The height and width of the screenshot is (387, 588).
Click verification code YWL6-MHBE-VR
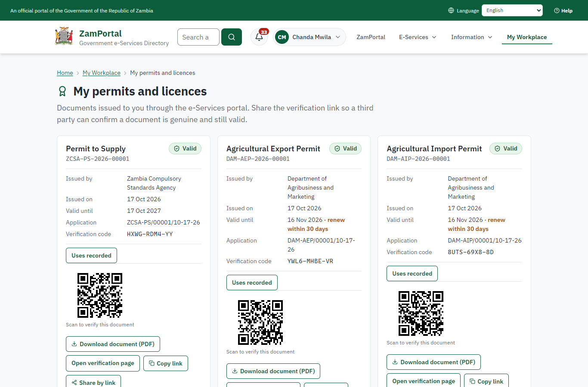(x=310, y=261)
